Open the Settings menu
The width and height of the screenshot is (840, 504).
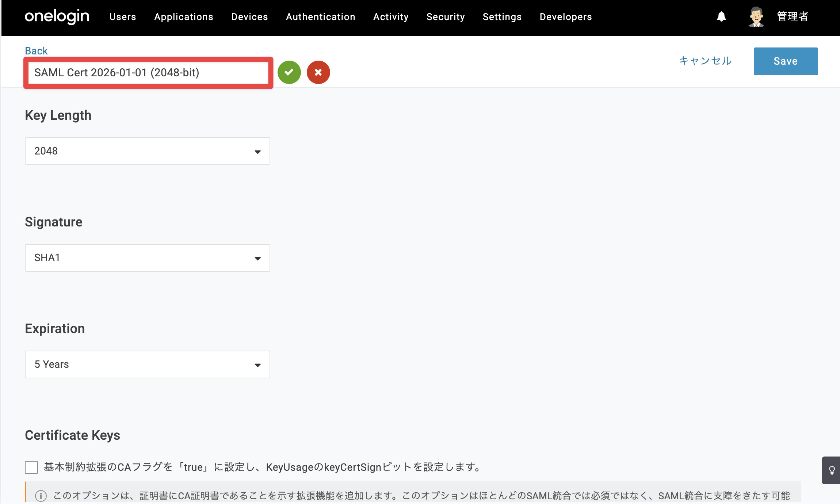click(x=502, y=17)
